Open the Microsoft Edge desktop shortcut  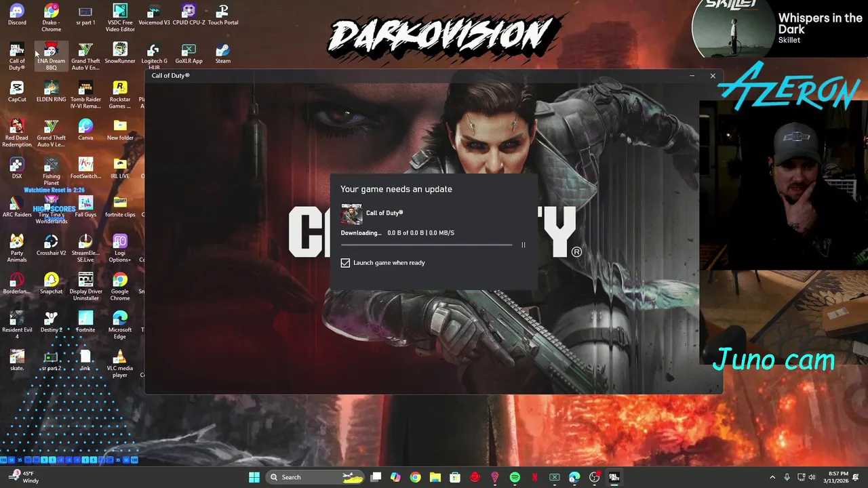120,325
